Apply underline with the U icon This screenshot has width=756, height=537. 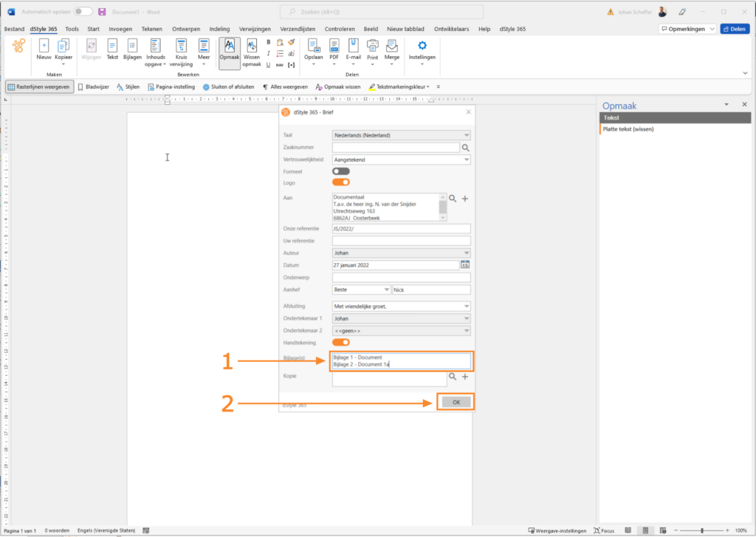(269, 65)
